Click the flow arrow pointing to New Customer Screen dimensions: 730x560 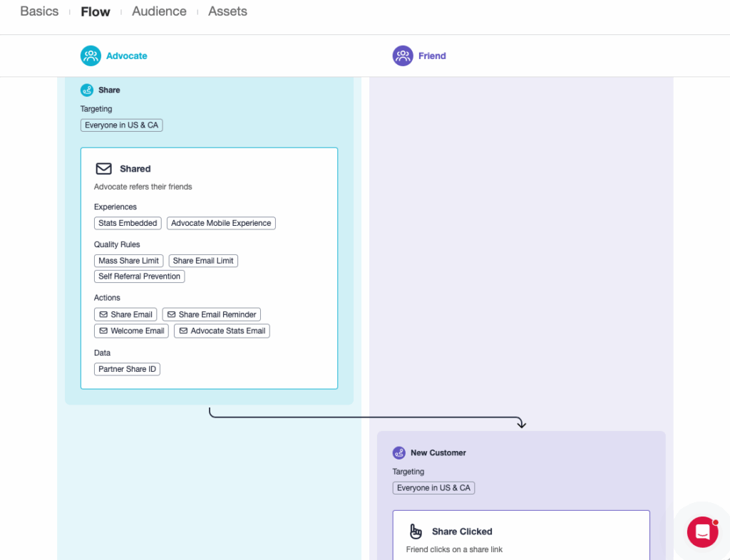click(x=521, y=423)
